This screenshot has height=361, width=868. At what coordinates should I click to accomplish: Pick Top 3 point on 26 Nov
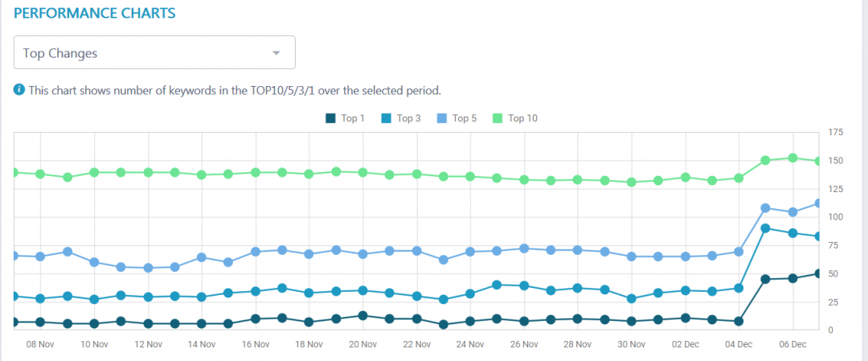pyautogui.click(x=524, y=285)
